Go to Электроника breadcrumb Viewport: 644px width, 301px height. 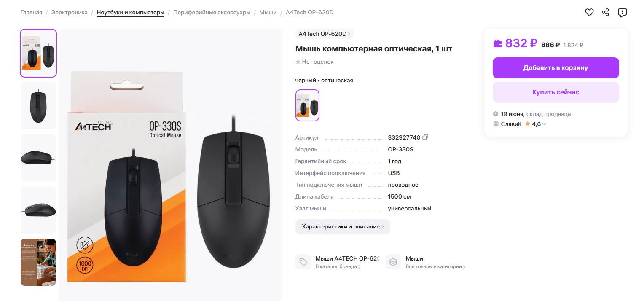[70, 13]
